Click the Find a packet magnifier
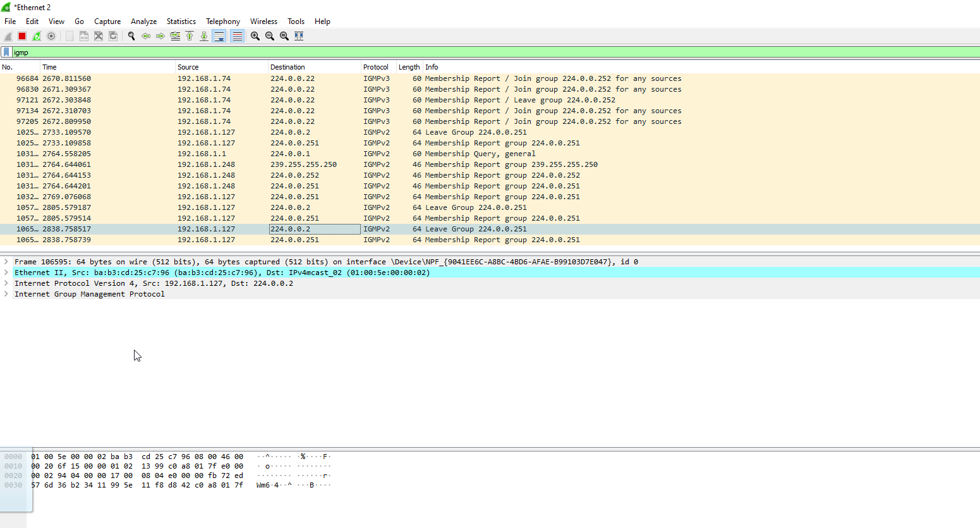 [x=131, y=36]
